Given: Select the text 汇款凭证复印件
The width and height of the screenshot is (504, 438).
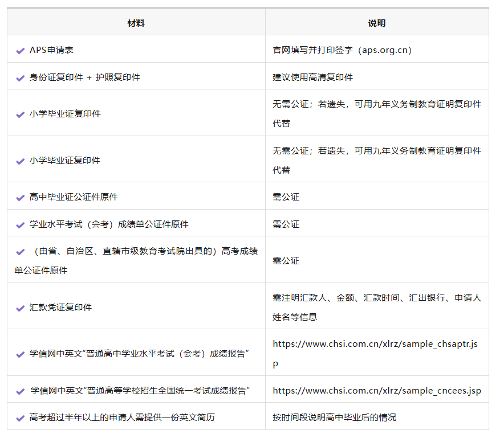Looking at the screenshot, I should (x=61, y=308).
